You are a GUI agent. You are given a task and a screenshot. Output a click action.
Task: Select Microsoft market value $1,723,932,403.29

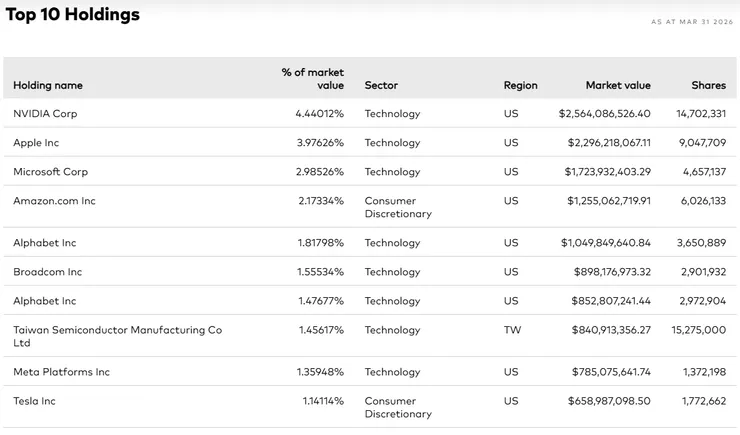607,172
